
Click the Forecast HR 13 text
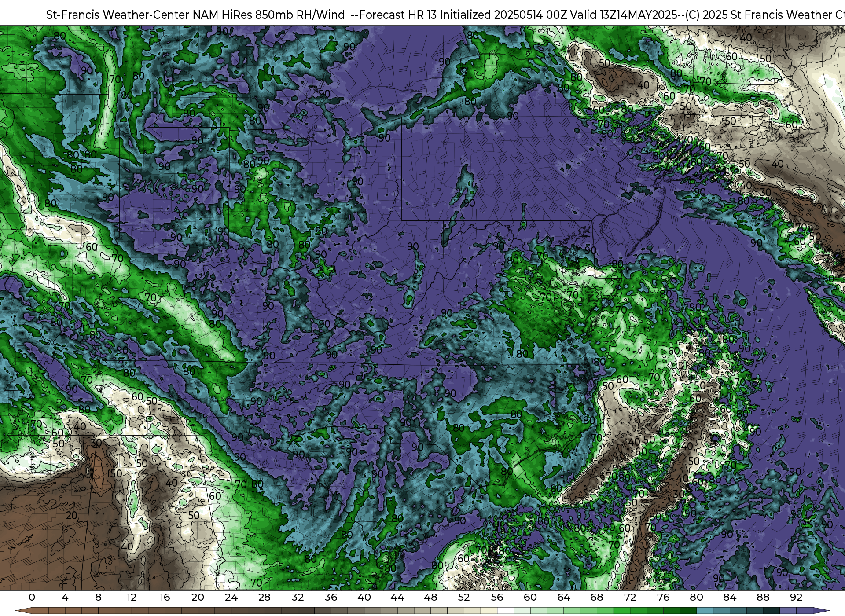[398, 15]
